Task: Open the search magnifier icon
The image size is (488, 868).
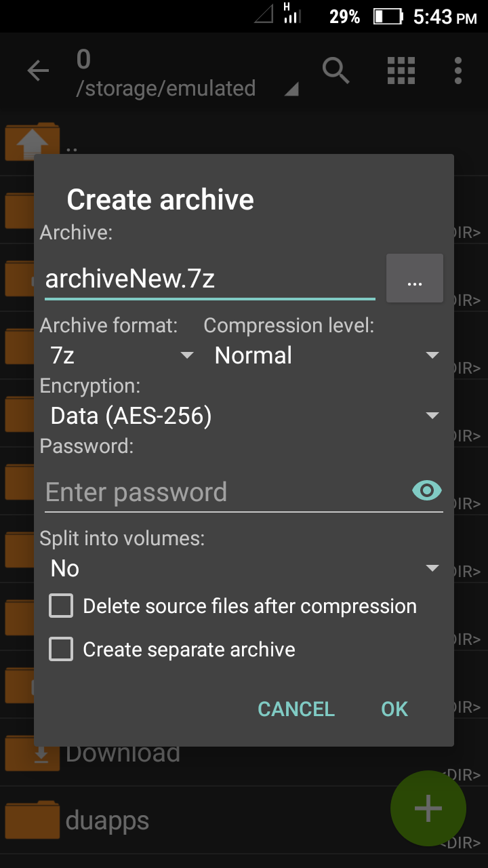Action: click(x=335, y=71)
